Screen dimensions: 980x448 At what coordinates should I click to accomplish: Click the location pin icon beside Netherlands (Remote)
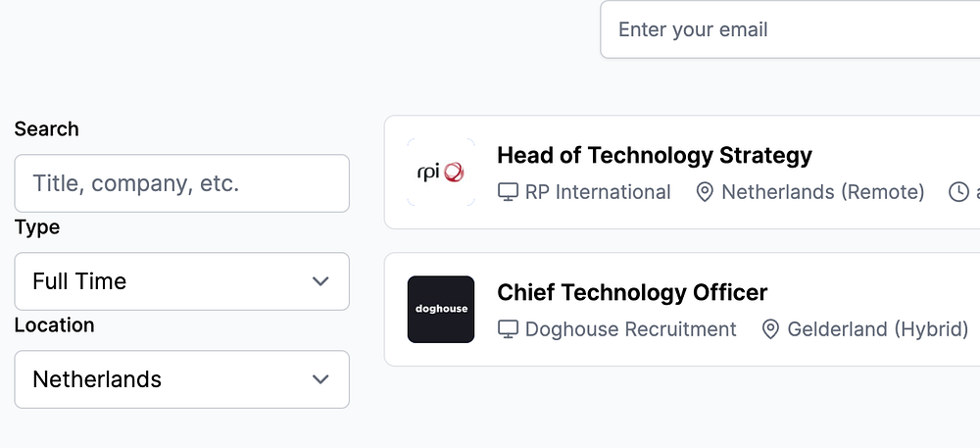[705, 192]
